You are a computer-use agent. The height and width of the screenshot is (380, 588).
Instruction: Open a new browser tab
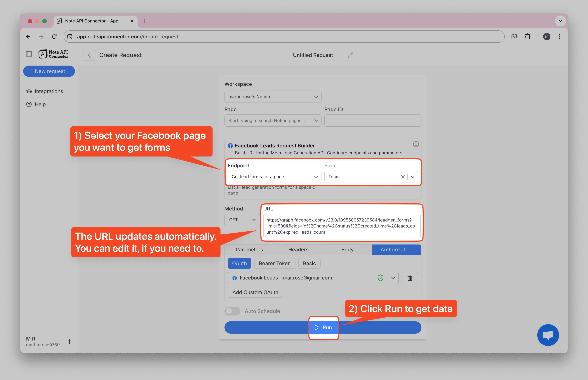point(145,21)
